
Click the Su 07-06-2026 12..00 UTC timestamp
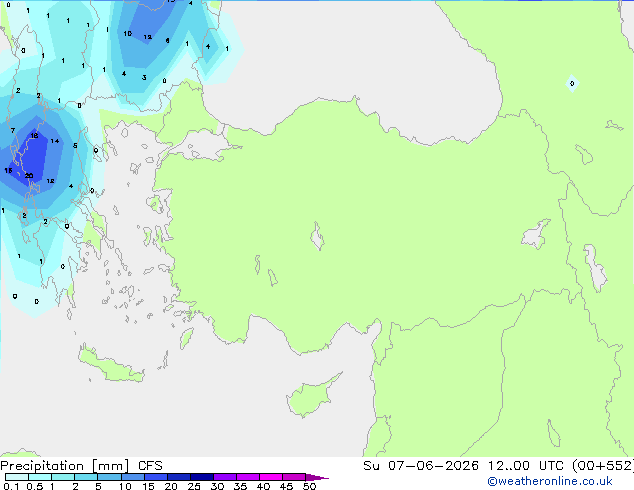tap(463, 466)
